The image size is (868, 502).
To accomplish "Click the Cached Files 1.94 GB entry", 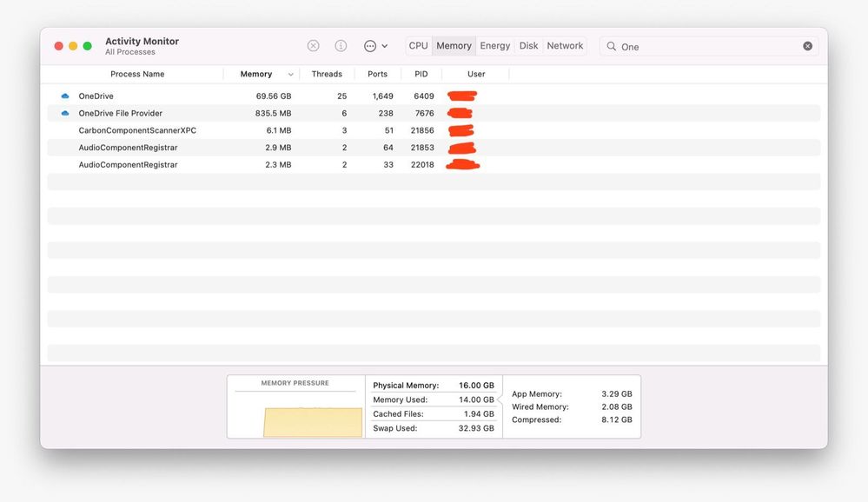I will tap(434, 414).
